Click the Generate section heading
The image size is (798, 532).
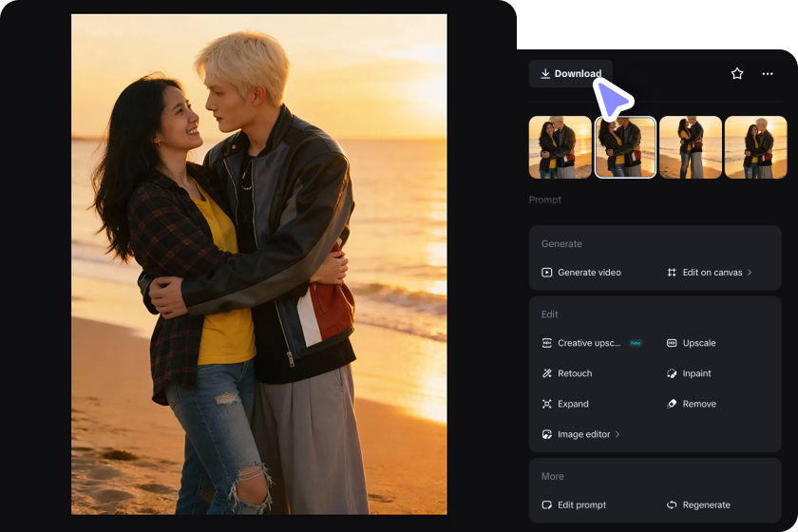pyautogui.click(x=561, y=244)
